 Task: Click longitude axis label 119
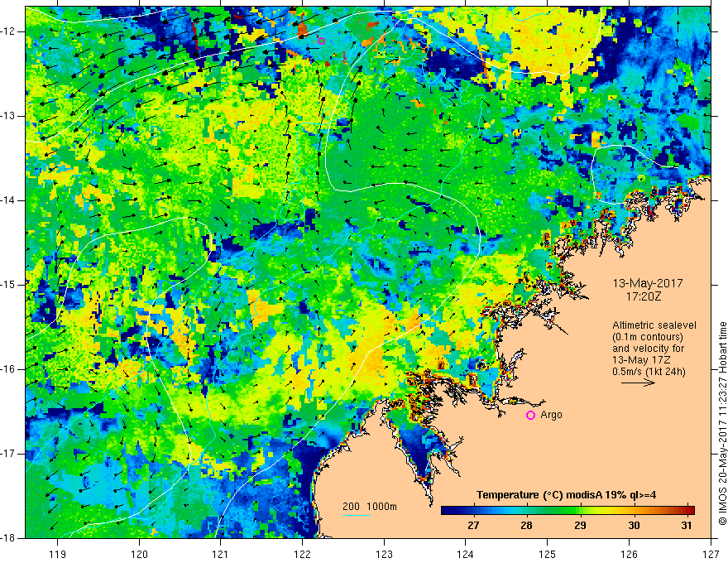[x=58, y=554]
